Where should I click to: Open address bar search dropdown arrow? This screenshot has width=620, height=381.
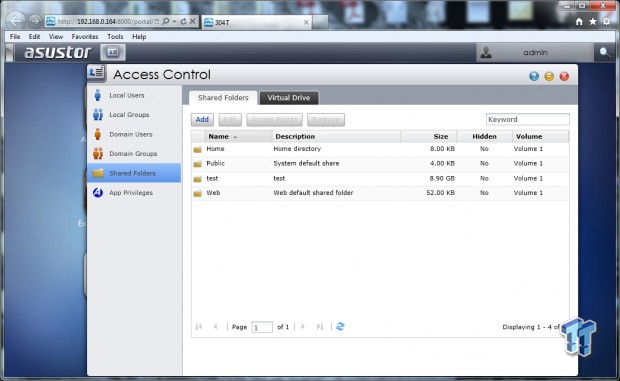click(x=174, y=21)
